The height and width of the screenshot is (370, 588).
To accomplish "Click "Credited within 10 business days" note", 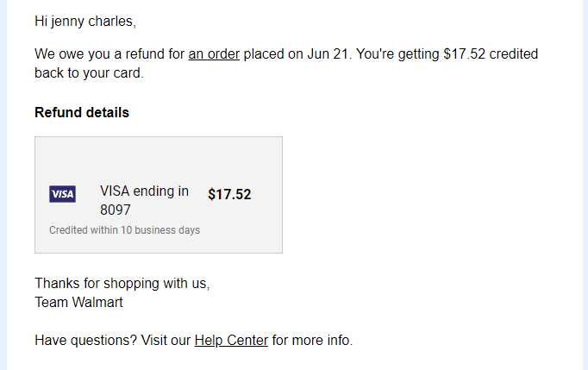I will [124, 230].
